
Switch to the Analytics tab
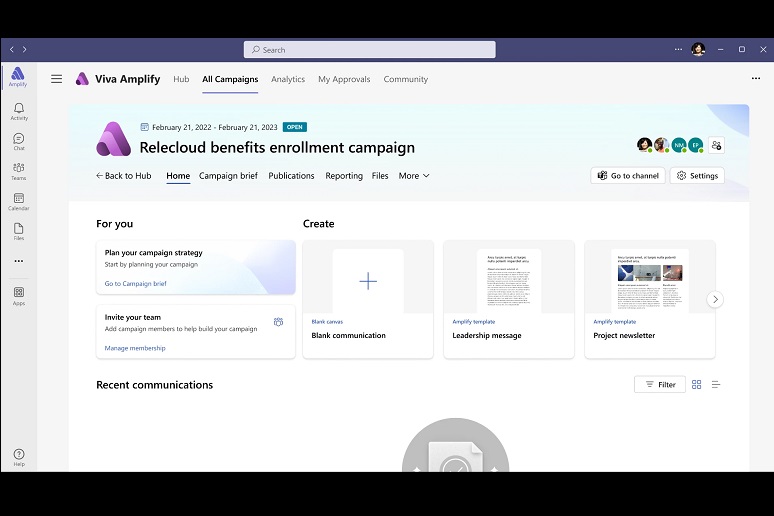coord(288,79)
